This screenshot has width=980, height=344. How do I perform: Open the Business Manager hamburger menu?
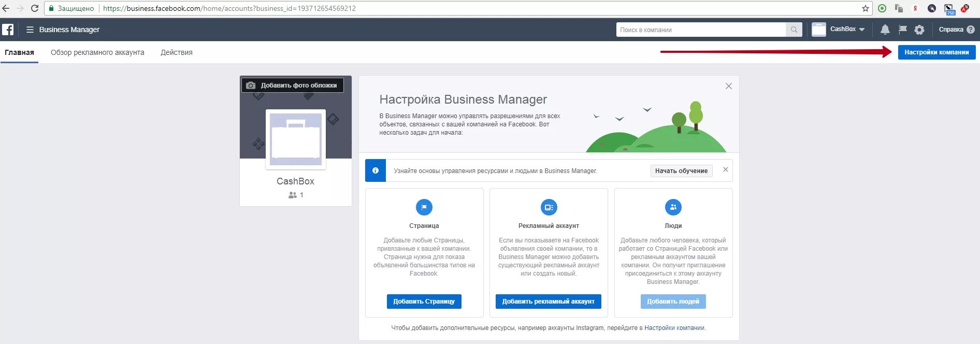[30, 30]
